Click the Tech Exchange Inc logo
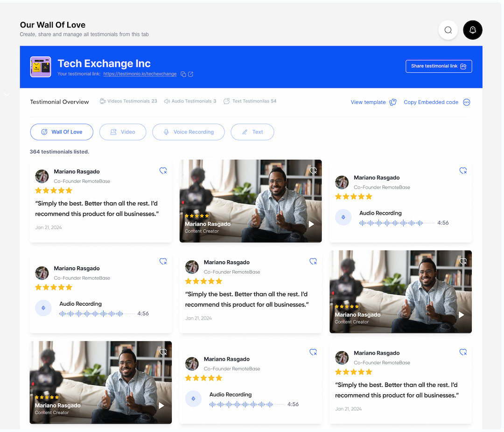The width and height of the screenshot is (504, 432). tap(41, 67)
